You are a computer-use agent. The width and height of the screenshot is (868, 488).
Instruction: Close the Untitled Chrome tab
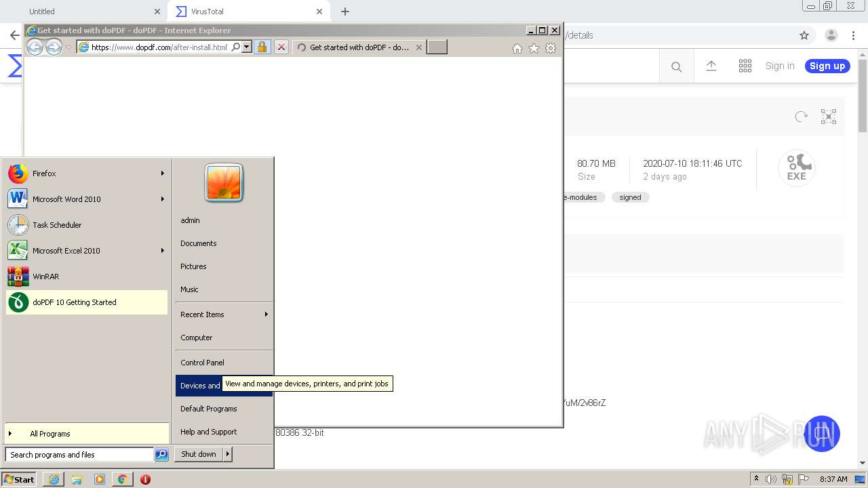[x=157, y=12]
